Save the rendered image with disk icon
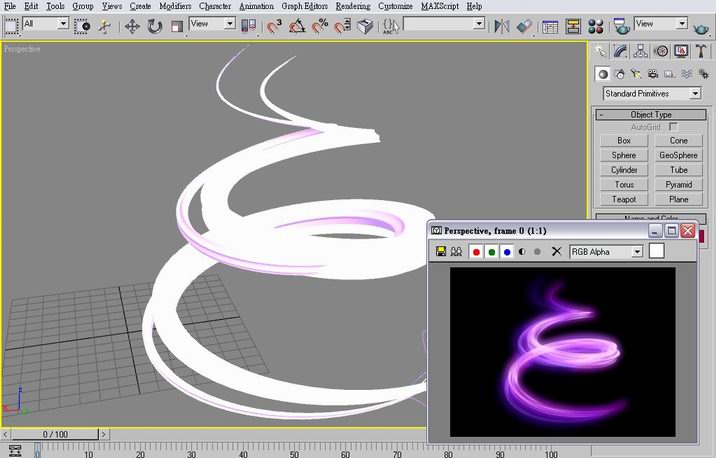The width and height of the screenshot is (716, 458). click(x=439, y=252)
